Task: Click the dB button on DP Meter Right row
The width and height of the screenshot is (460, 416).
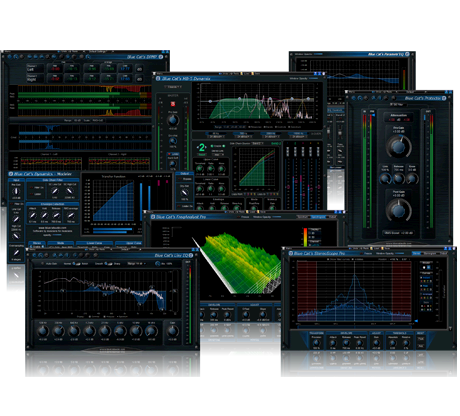Action: [139, 79]
